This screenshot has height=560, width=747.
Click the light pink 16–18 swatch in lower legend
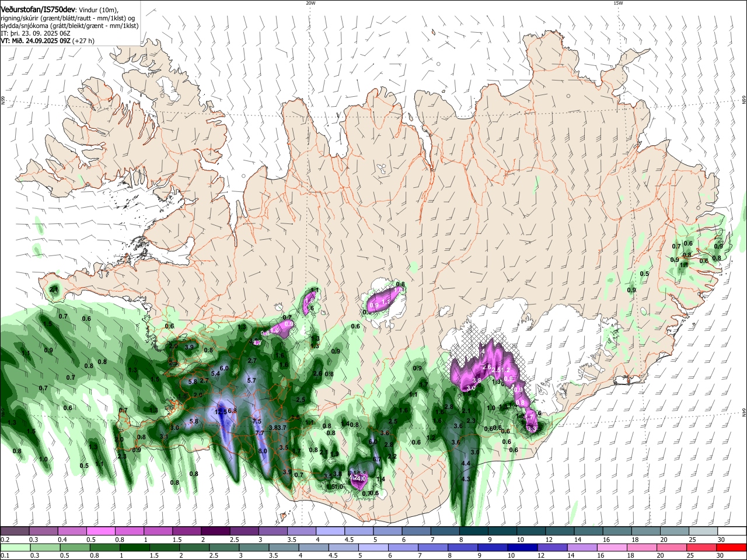pos(612,547)
